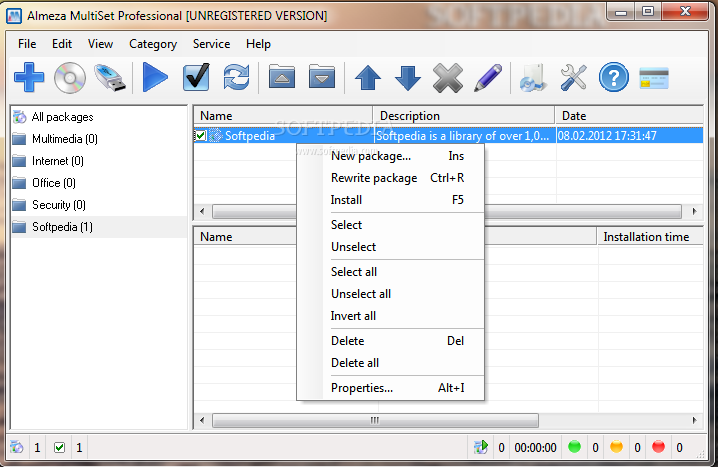Click the USB flash drive toolbar icon
Image resolution: width=718 pixels, height=467 pixels.
click(x=110, y=78)
